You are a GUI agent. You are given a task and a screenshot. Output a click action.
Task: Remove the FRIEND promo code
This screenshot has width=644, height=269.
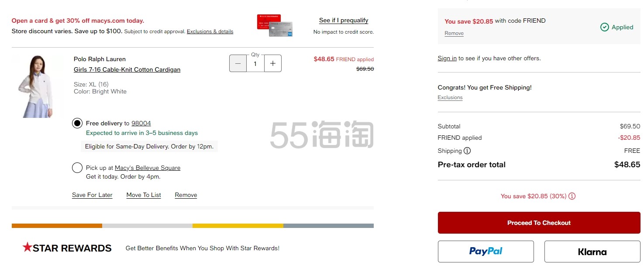(x=454, y=33)
